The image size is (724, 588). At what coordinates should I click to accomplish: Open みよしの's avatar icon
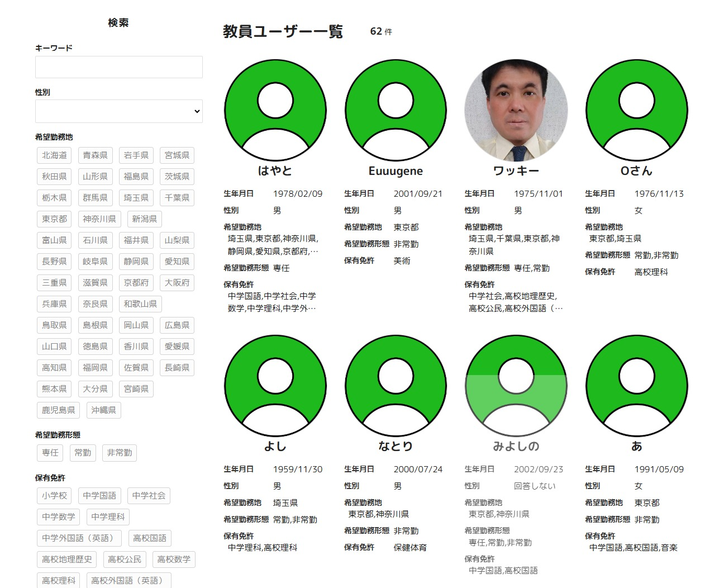[516, 386]
